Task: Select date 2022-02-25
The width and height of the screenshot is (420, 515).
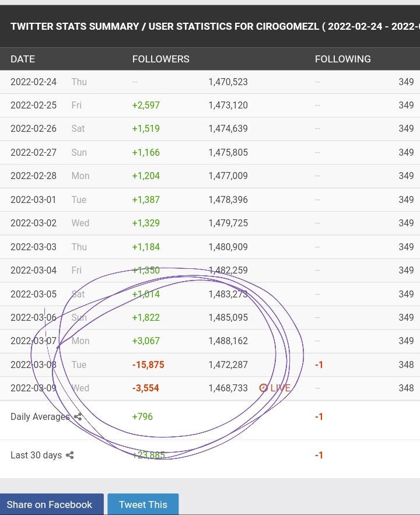Action: coord(33,105)
